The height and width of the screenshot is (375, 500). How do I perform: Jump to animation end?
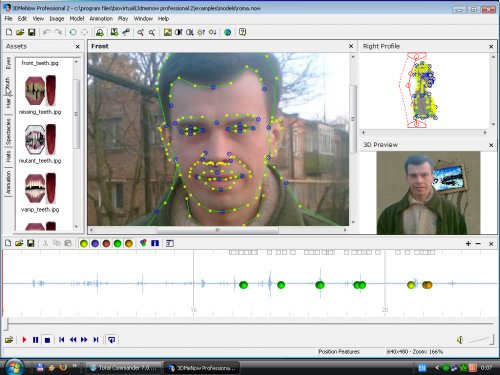pos(96,340)
